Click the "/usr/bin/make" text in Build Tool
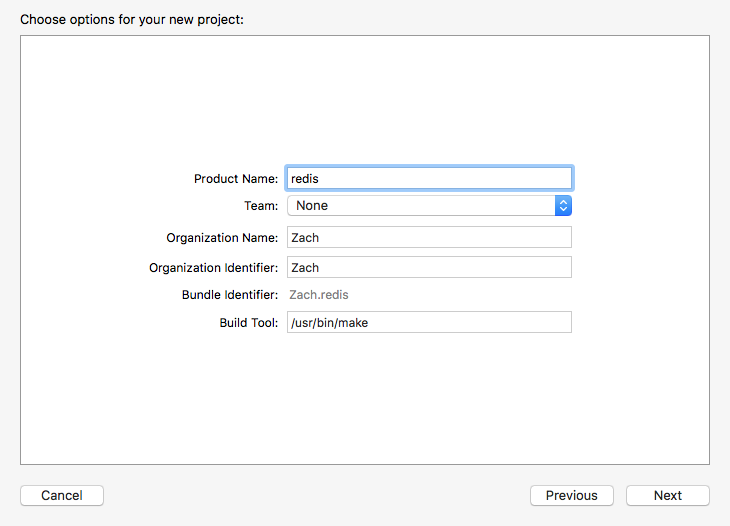The image size is (730, 526). point(329,323)
